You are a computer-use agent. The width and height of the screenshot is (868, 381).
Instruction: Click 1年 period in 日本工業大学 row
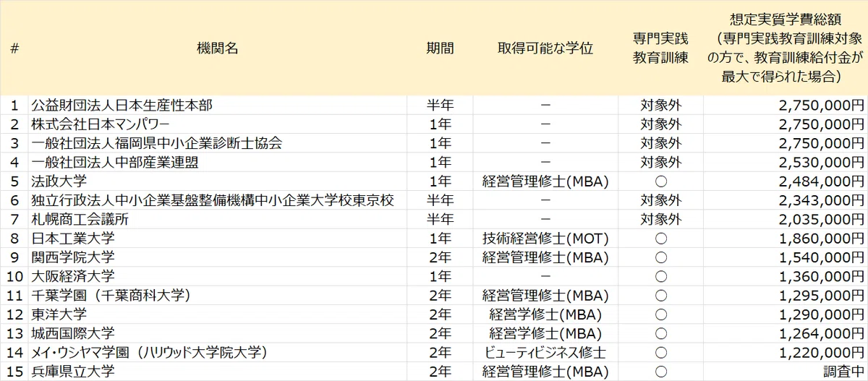click(x=440, y=238)
